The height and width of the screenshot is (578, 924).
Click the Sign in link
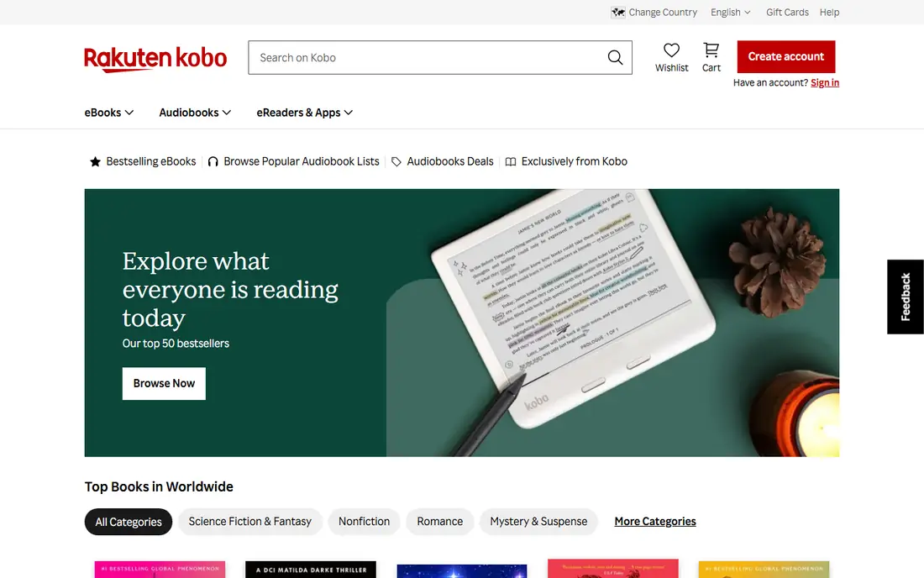(x=825, y=82)
